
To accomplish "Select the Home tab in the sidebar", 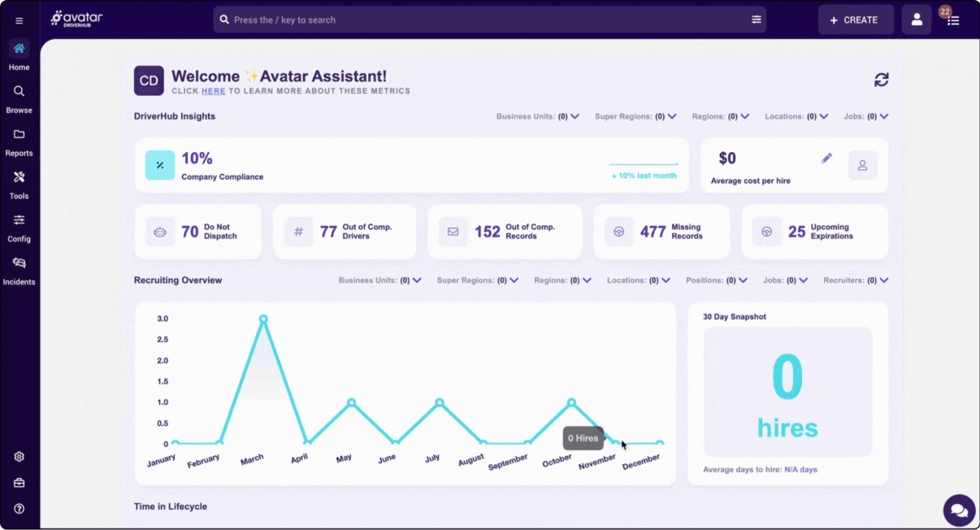I will point(19,54).
